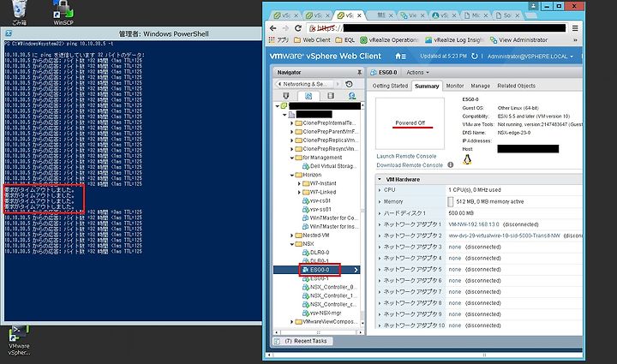Show hidden bookmarks via the overflow chevron
This screenshot has width=617, height=364.
(x=575, y=40)
